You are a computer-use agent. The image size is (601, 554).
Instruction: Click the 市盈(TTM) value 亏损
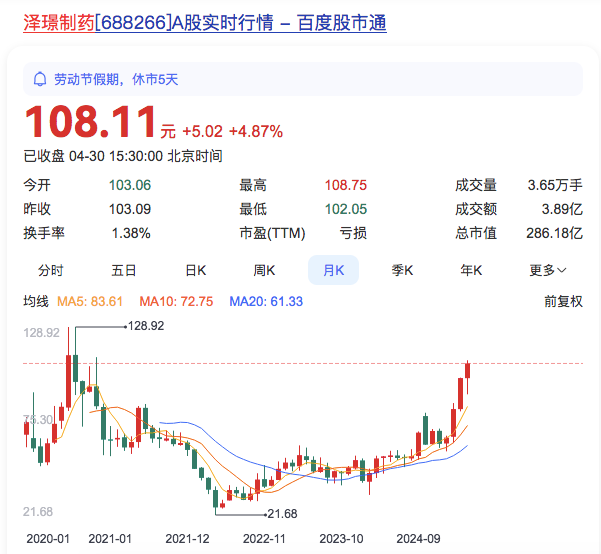(x=353, y=233)
